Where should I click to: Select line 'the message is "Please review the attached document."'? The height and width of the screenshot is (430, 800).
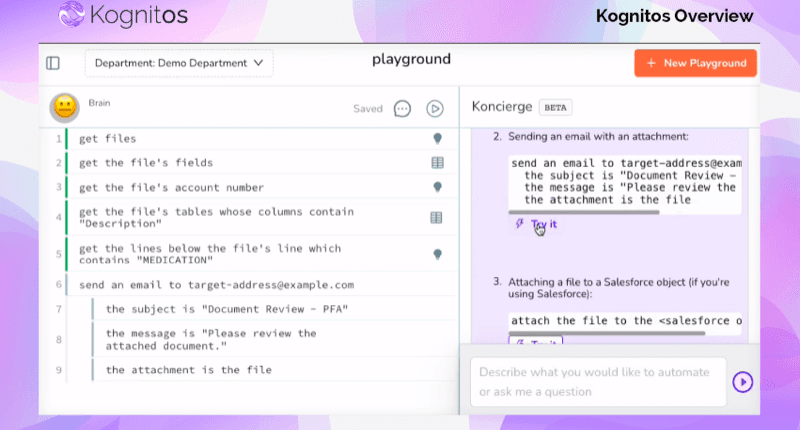[211, 339]
